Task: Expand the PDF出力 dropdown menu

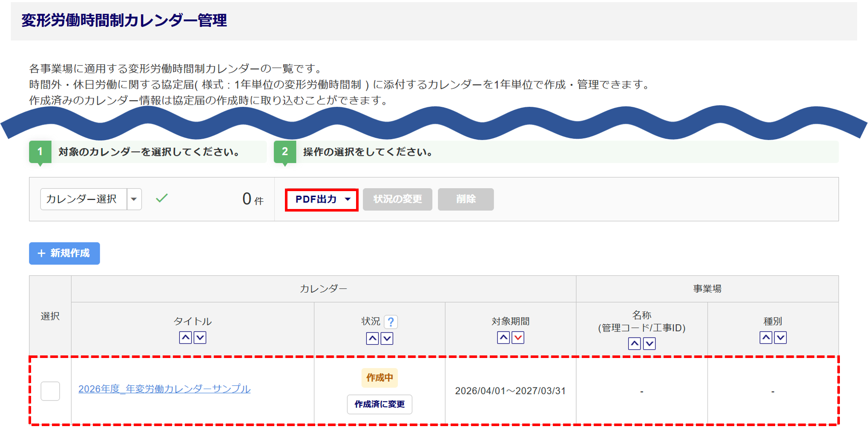Action: [x=322, y=199]
